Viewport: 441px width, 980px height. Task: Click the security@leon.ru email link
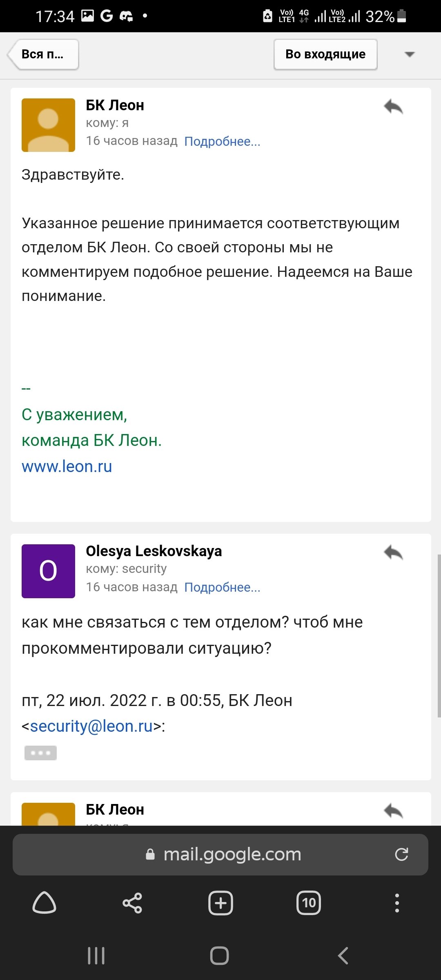tap(91, 726)
